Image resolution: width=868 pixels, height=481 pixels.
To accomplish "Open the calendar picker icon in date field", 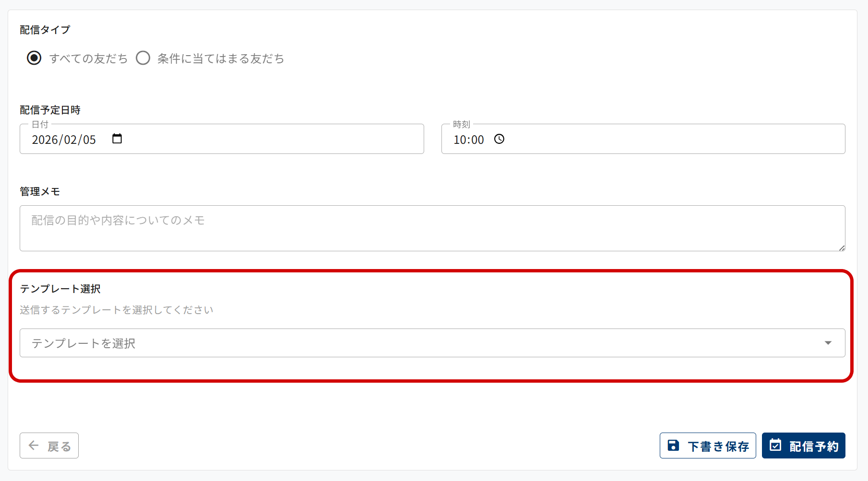I will [117, 139].
